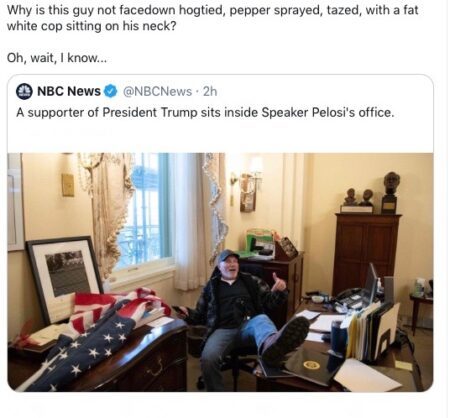The height and width of the screenshot is (418, 450).
Task: Click the 2h timestamp of quoted tweet
Action: pyautogui.click(x=210, y=91)
